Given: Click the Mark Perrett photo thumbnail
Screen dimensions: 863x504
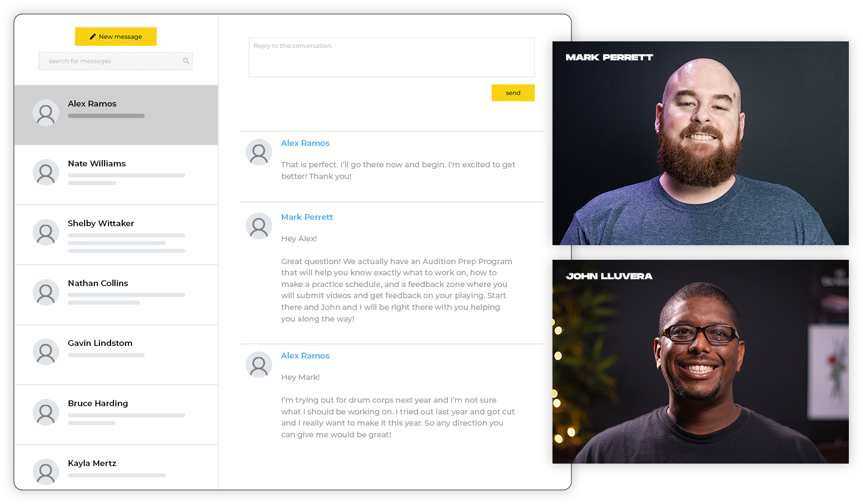Looking at the screenshot, I should tap(700, 143).
